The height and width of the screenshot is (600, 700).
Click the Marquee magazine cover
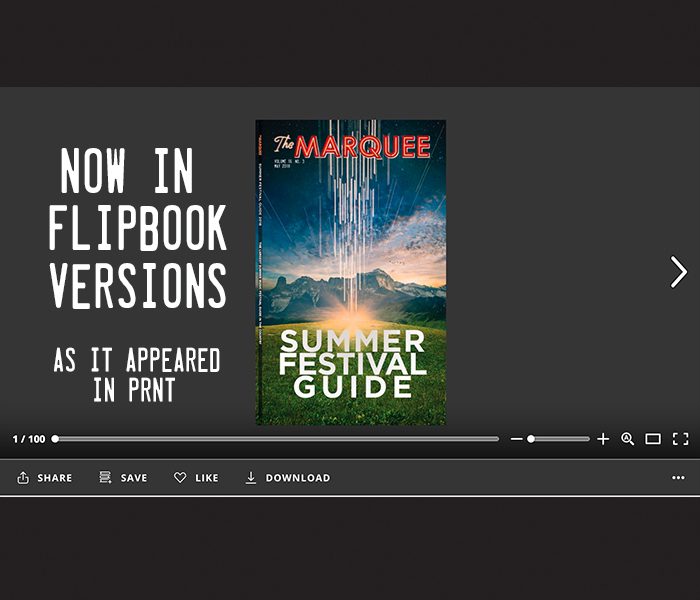351,272
